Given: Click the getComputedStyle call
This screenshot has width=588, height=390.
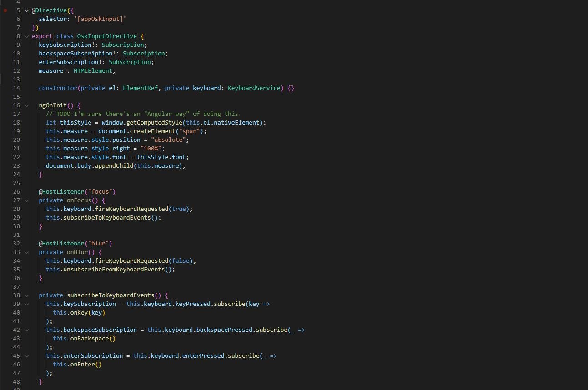Looking at the screenshot, I should pos(154,122).
